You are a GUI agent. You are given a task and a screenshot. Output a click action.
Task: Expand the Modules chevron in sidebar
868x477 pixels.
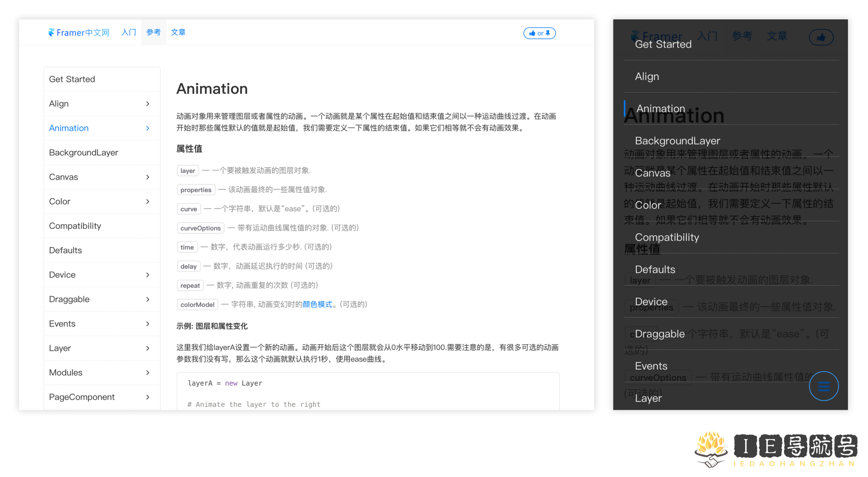(x=147, y=372)
